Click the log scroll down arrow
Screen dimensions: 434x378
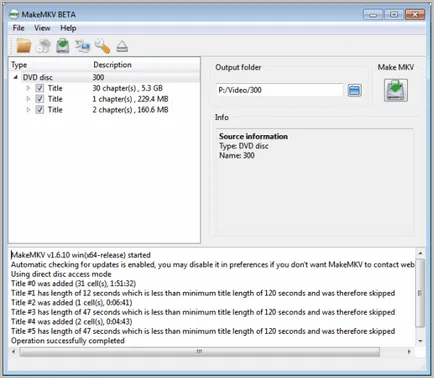click(420, 341)
